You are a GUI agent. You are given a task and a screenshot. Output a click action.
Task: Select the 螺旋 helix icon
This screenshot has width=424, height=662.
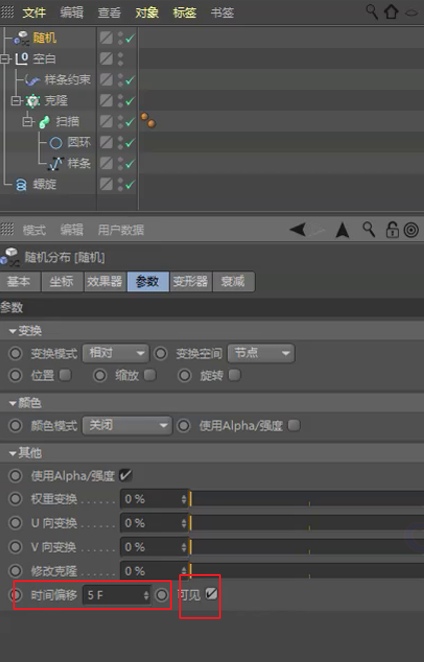[21, 184]
